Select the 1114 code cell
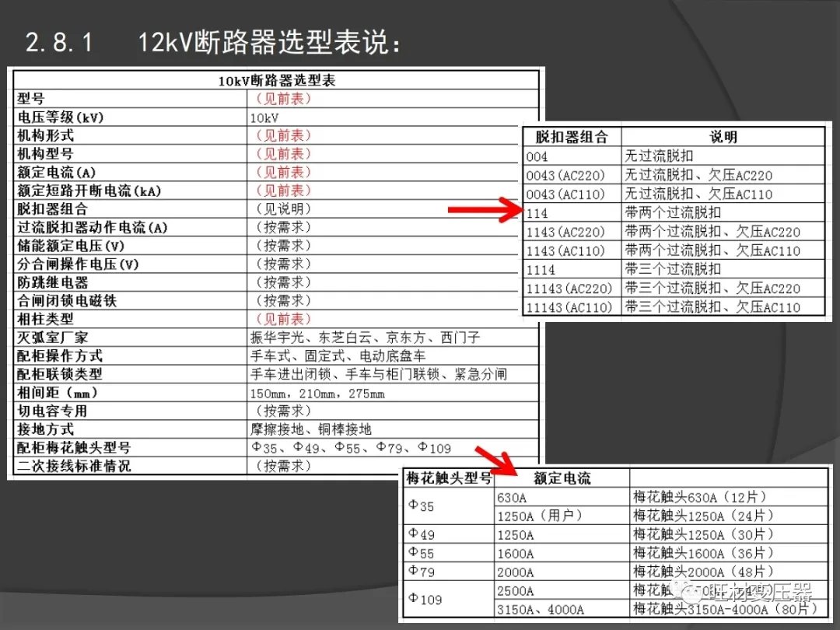Screen dimensions: 840x630 click(572, 269)
